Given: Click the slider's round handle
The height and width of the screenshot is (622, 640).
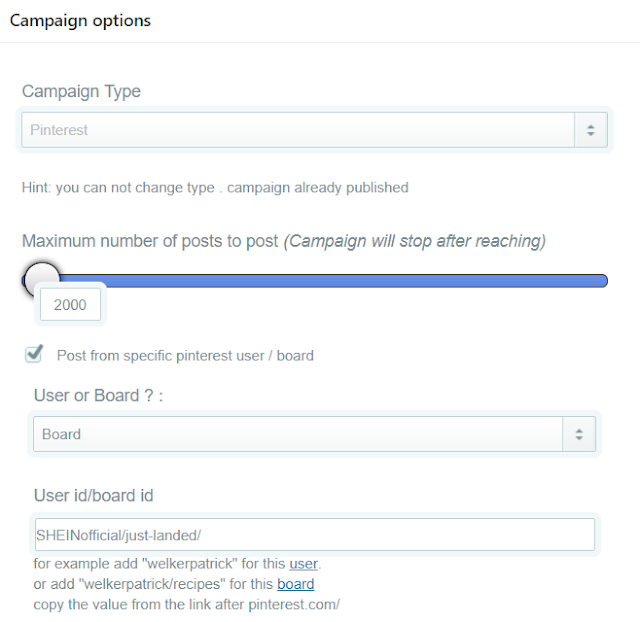Looking at the screenshot, I should click(x=41, y=279).
